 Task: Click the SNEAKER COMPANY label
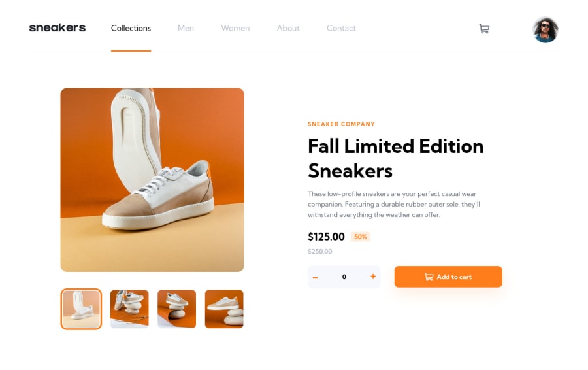(341, 124)
